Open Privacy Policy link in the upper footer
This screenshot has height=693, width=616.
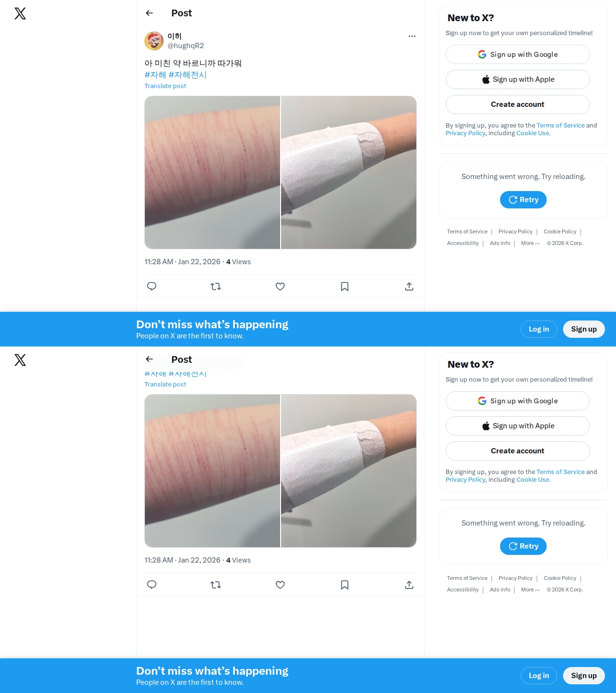(x=515, y=231)
